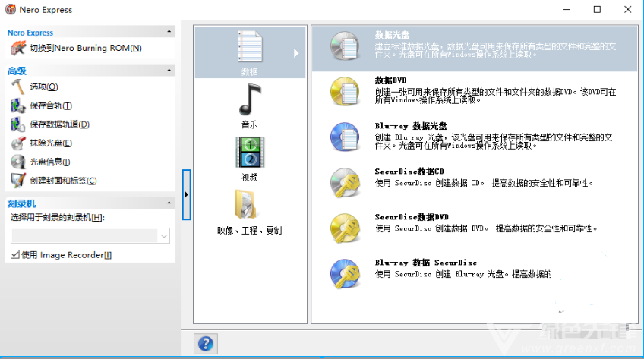The width and height of the screenshot is (644, 359).
Task: Choose the 数据DVD project title
Action: point(390,80)
